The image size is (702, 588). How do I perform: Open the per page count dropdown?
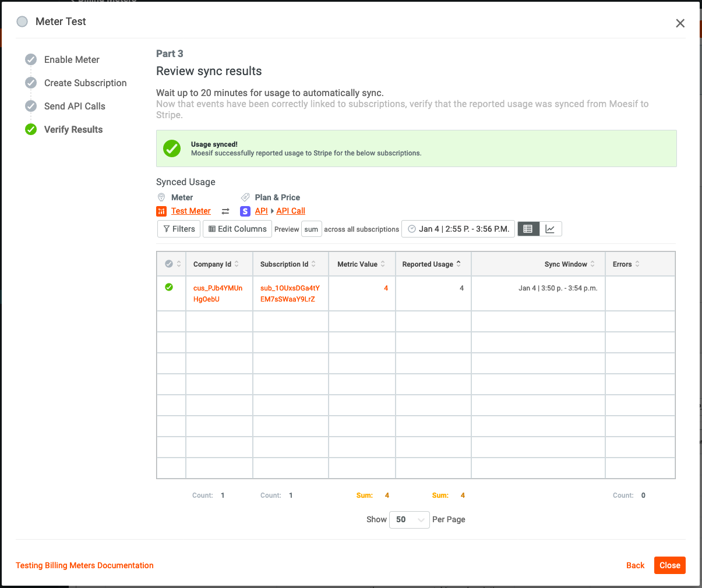(409, 519)
